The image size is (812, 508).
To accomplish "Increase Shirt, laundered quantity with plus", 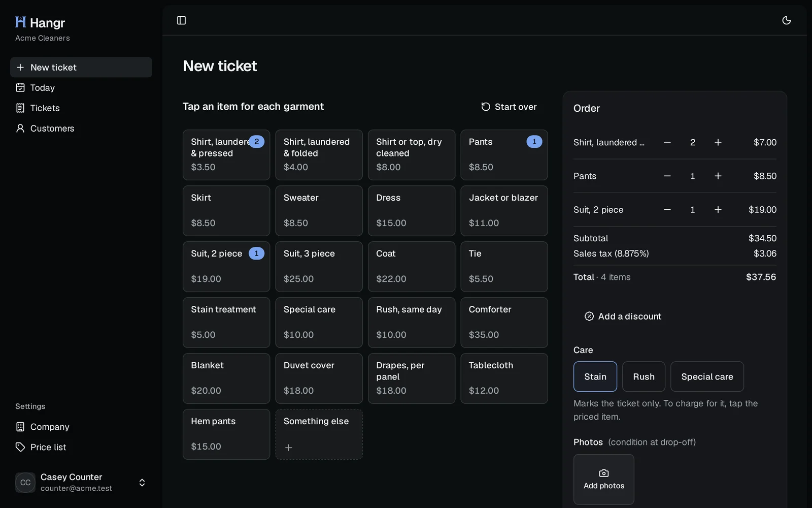I will tap(718, 142).
